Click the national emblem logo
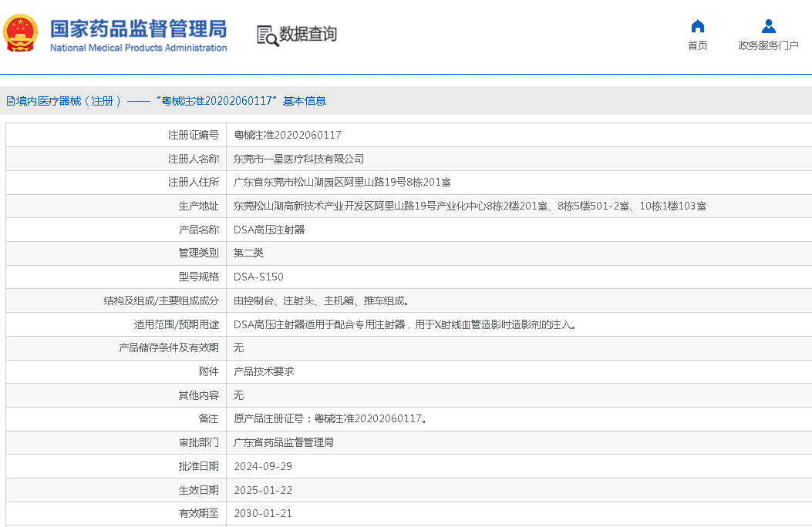The height and width of the screenshot is (527, 812). (21, 34)
